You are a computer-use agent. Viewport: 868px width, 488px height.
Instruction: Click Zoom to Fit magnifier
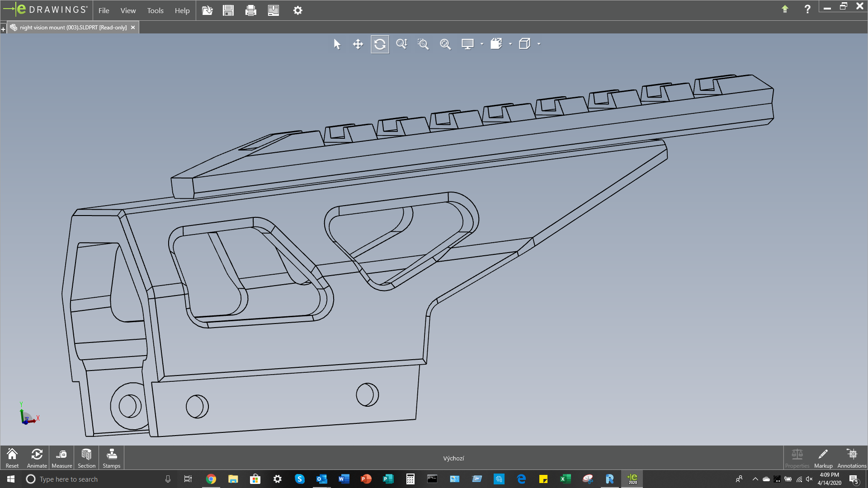[445, 44]
